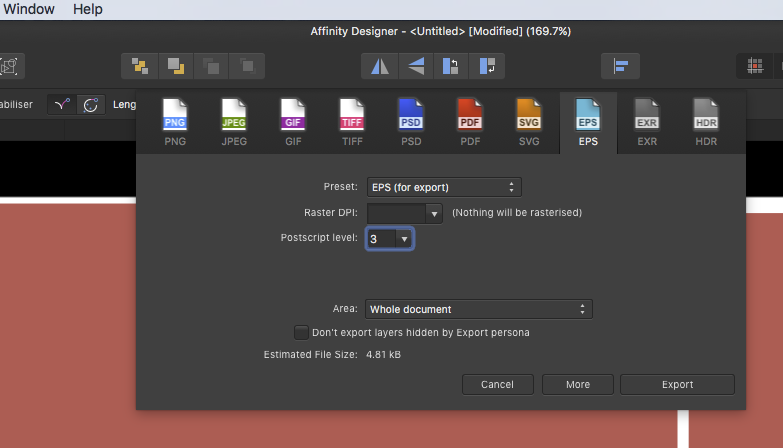The image size is (783, 448).
Task: Click the Rotate Anticlockwise icon
Action: click(x=450, y=66)
